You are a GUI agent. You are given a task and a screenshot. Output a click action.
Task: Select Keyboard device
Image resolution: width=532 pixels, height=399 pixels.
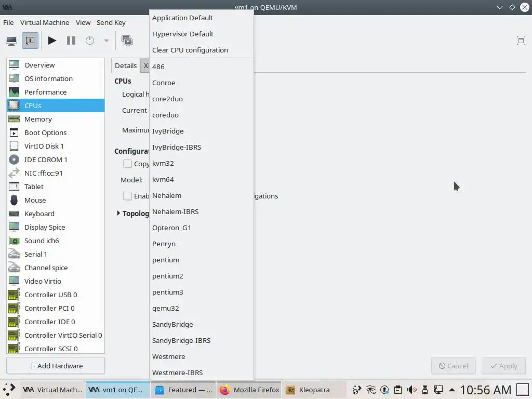tap(56, 214)
